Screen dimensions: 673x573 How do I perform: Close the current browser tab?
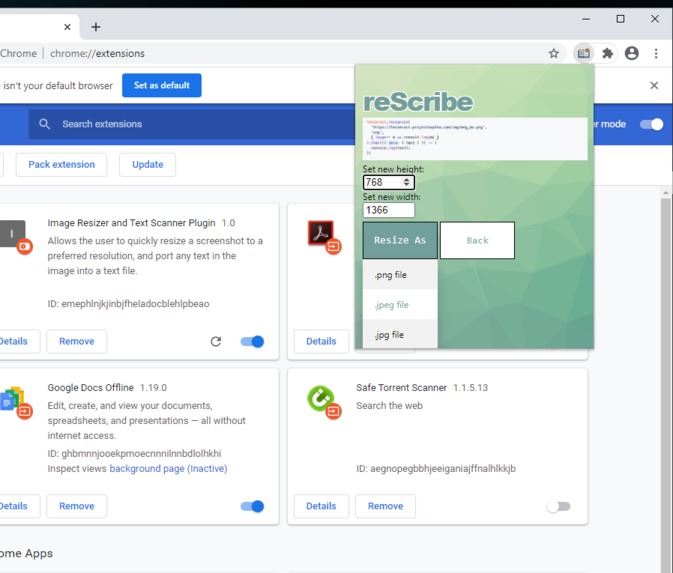(x=67, y=27)
